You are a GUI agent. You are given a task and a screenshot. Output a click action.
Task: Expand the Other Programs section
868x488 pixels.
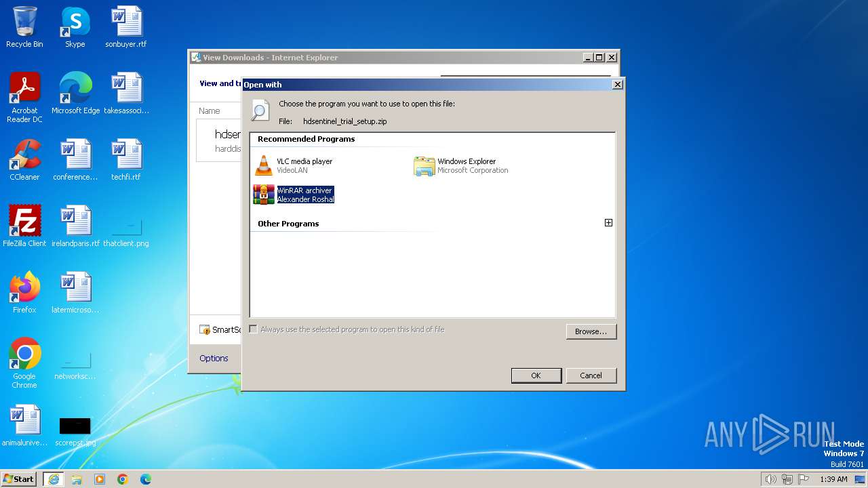(608, 223)
